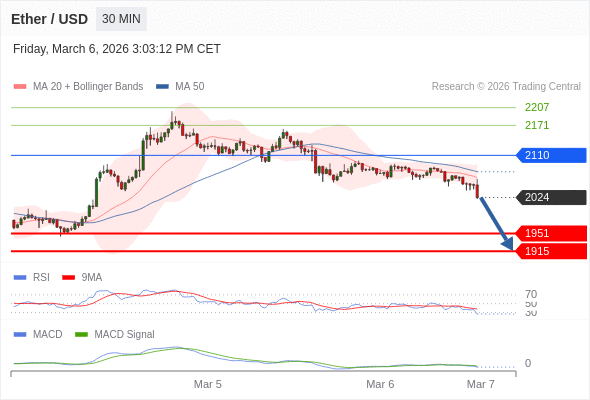Image resolution: width=590 pixels, height=400 pixels.
Task: Click the red 1951 support price tag
Action: pos(551,233)
